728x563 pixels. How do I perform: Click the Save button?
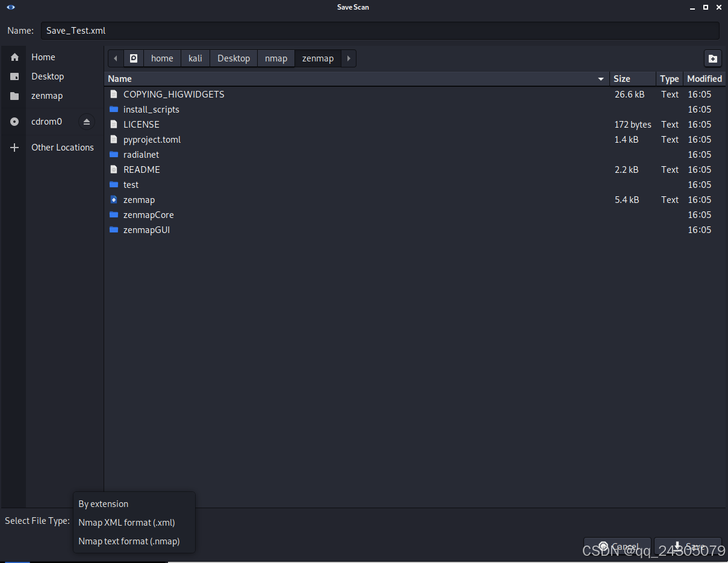(x=688, y=547)
